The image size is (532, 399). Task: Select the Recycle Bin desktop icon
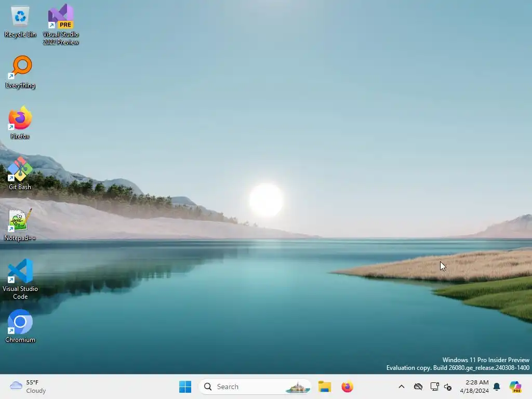point(20,22)
